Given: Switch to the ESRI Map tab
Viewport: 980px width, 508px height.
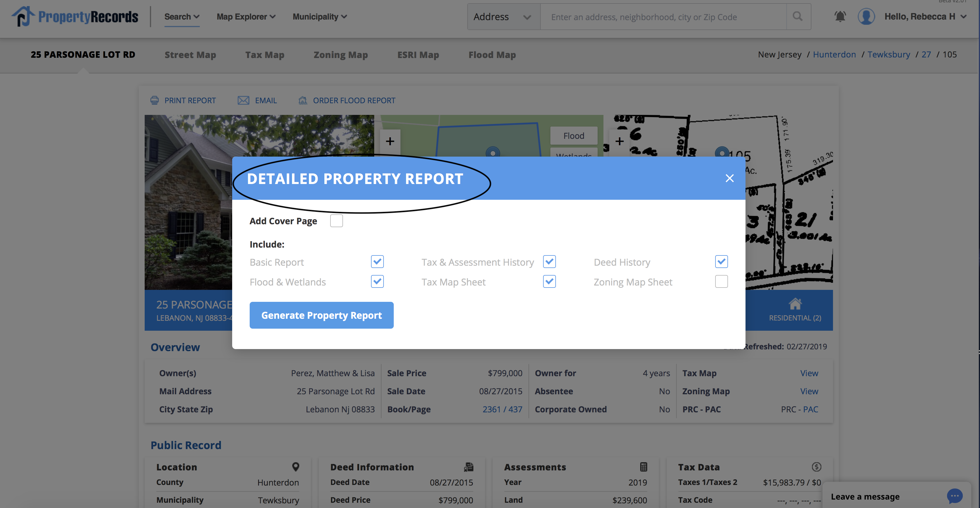Looking at the screenshot, I should coord(418,55).
